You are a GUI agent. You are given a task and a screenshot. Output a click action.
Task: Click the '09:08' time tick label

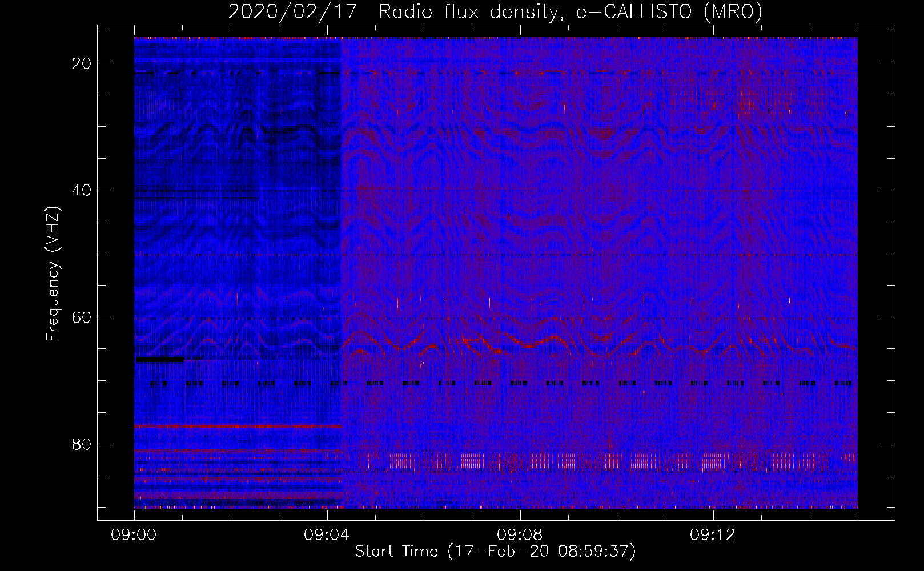[520, 535]
